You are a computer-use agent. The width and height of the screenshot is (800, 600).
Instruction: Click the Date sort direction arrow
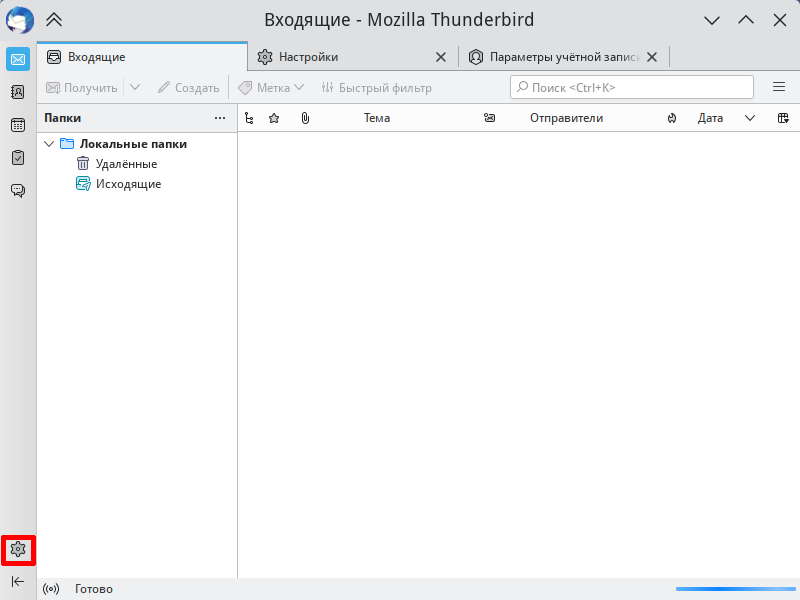pyautogui.click(x=749, y=118)
